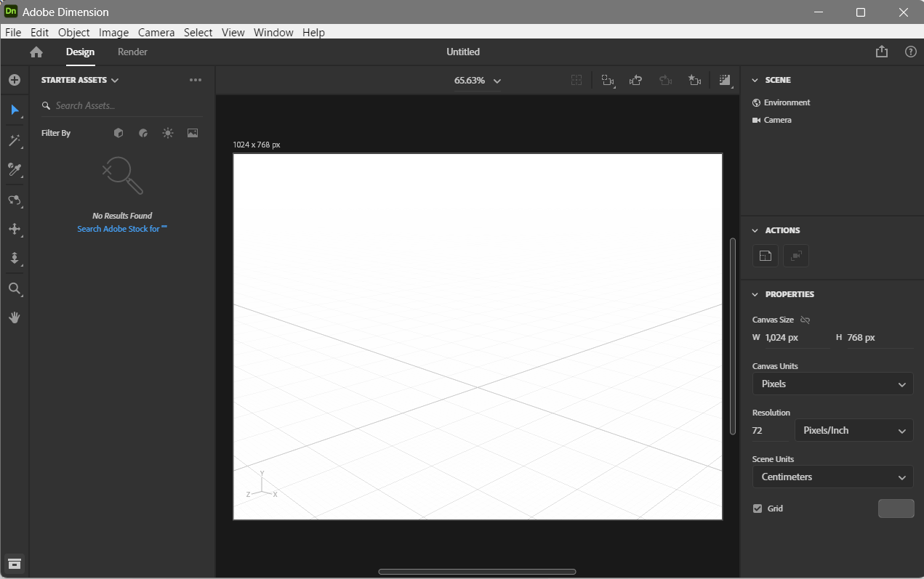Change the Canvas Units from Pixels

coord(832,384)
